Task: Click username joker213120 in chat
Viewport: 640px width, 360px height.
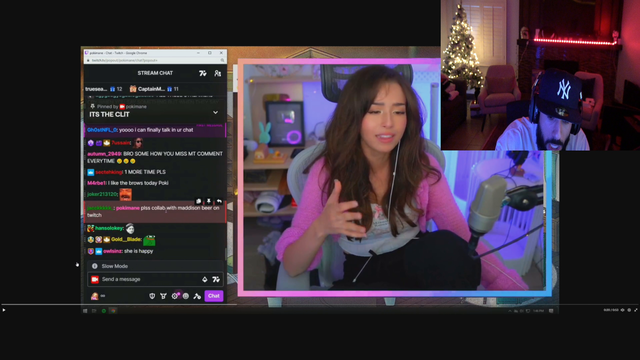Action: click(x=102, y=194)
